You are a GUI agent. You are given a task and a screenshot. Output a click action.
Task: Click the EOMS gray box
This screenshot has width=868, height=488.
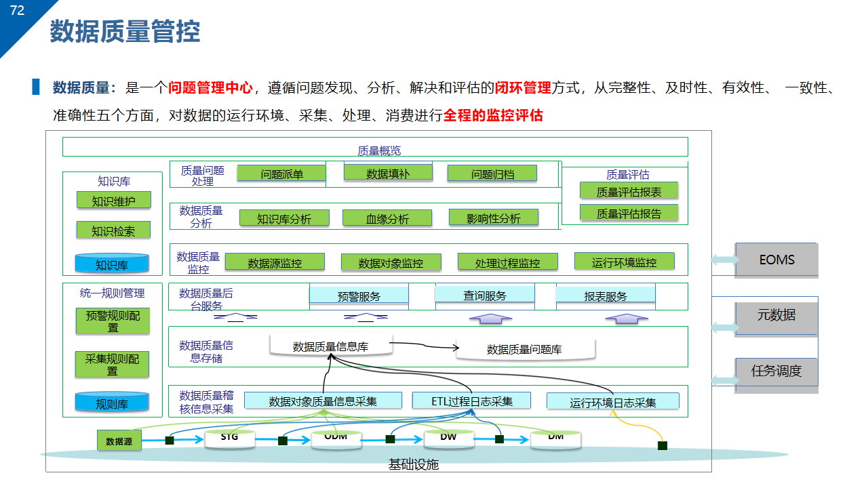point(776,260)
